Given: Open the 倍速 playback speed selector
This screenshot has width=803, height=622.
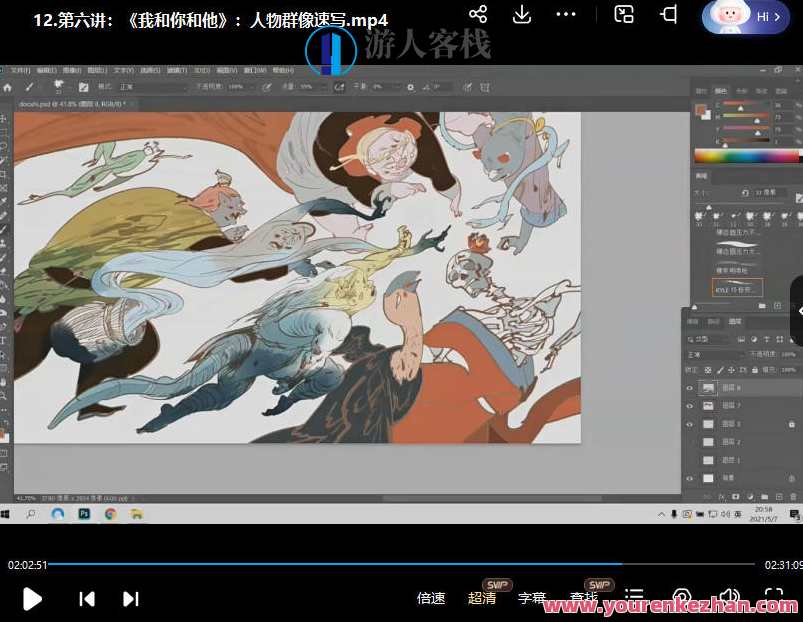Looking at the screenshot, I should [431, 598].
